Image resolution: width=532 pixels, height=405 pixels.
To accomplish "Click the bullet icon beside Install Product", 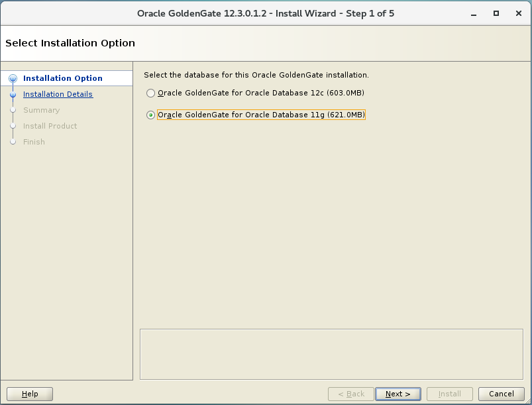I will [x=13, y=126].
